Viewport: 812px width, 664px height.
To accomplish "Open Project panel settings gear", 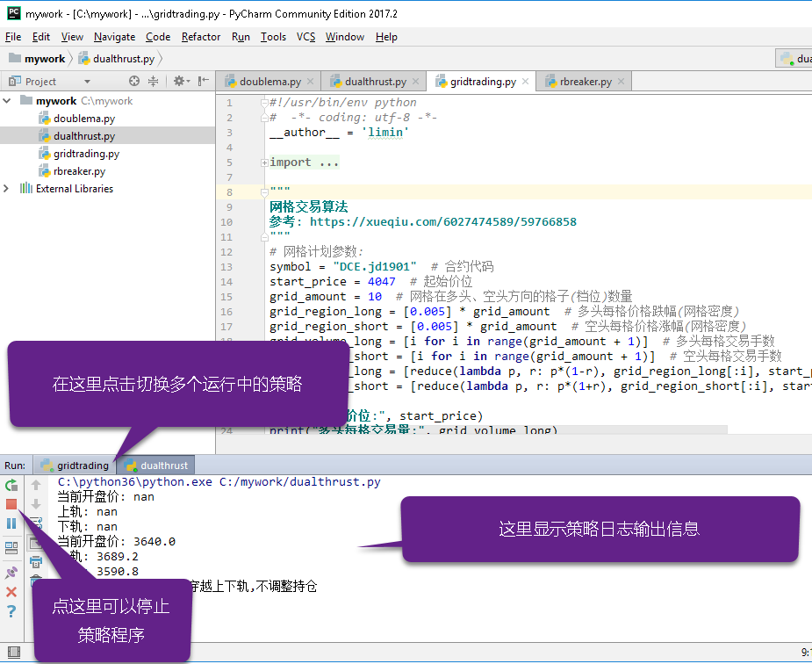I will point(181,81).
